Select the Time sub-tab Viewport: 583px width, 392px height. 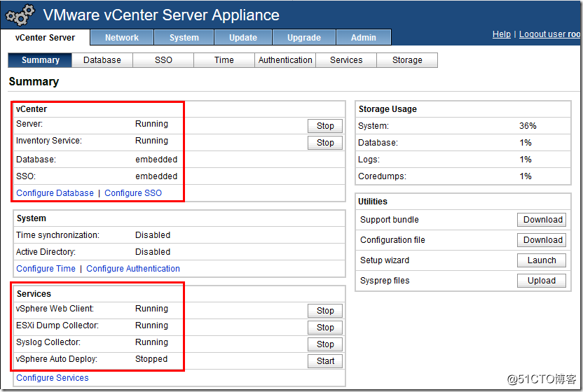pos(224,60)
